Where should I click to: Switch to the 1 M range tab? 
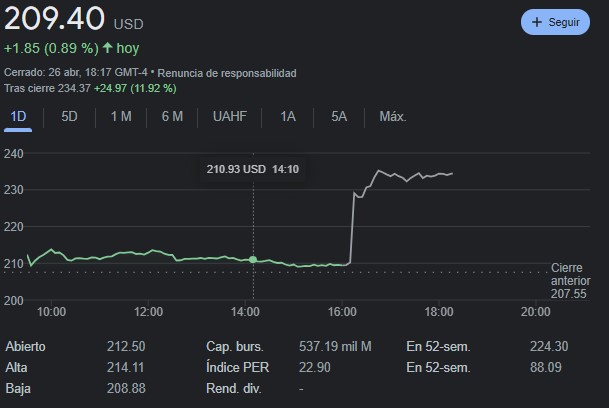pyautogui.click(x=121, y=117)
